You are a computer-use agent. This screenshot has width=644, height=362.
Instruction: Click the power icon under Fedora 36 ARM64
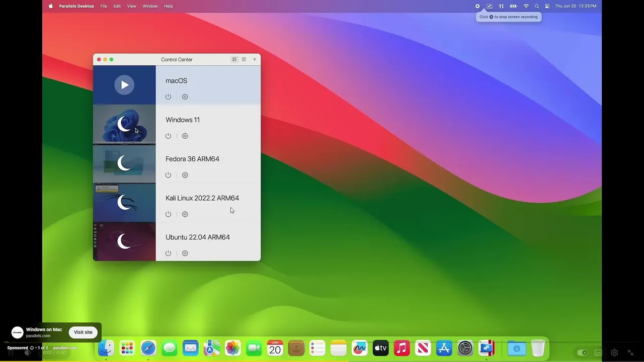[x=168, y=175]
